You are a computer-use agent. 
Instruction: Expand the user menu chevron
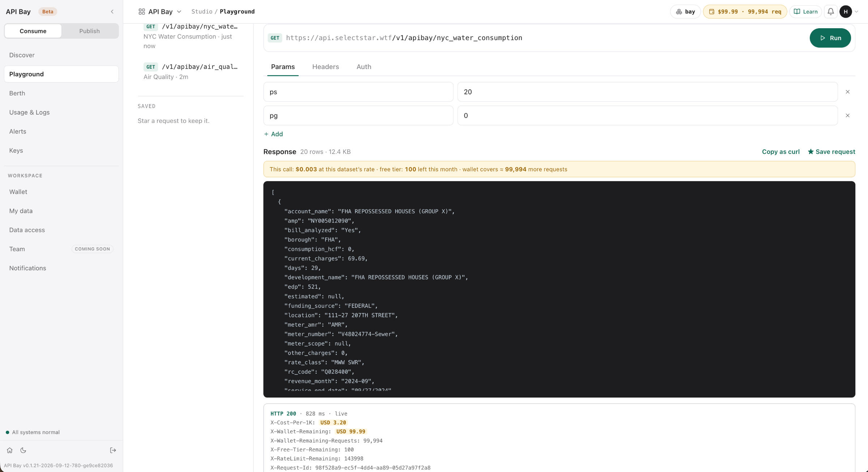[856, 12]
